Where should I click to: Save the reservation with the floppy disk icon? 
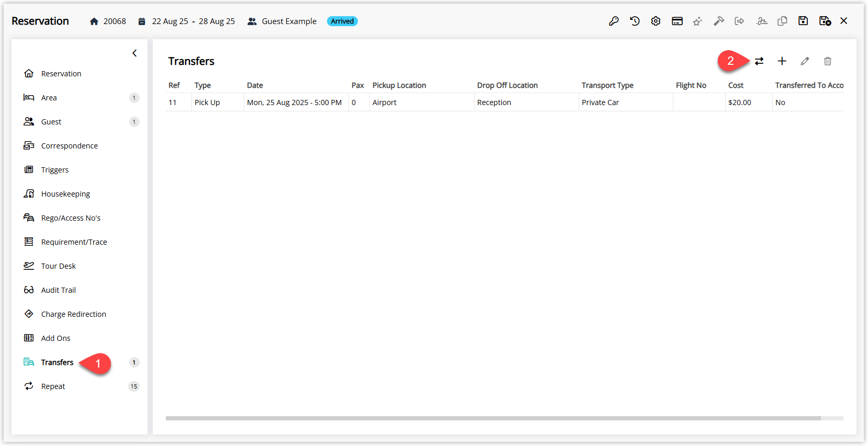click(x=803, y=21)
